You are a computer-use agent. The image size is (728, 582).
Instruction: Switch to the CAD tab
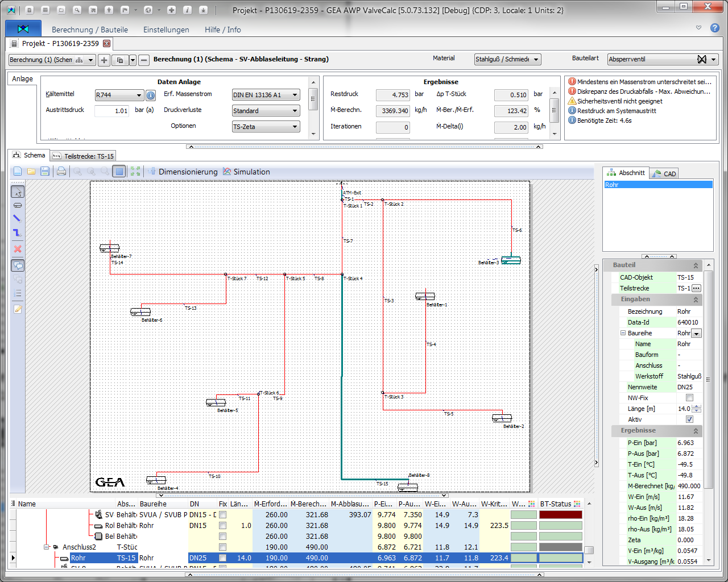(x=664, y=174)
